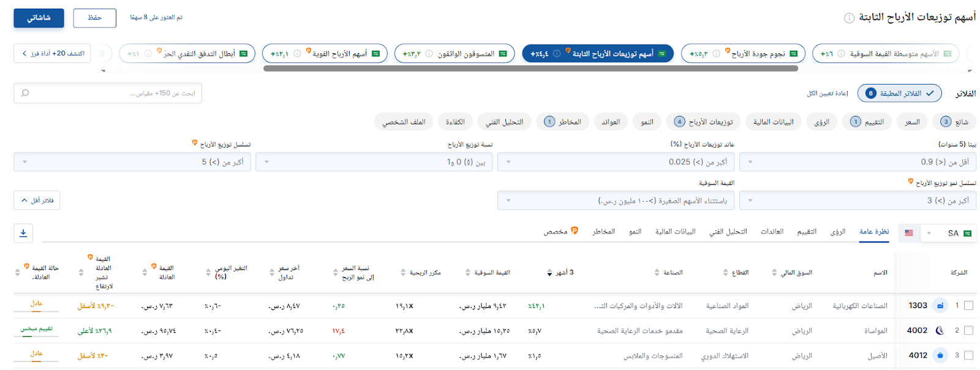Toggle the التقييم filter category chip
The image size is (980, 370).
pos(867,122)
